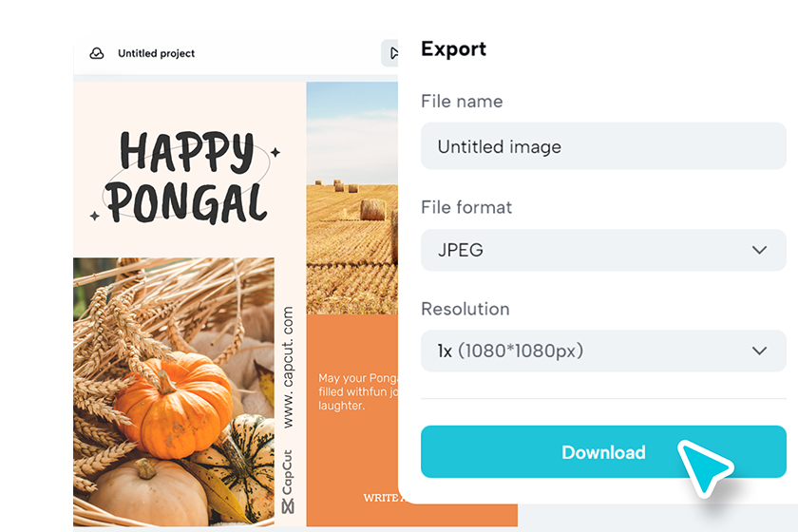Viewport: 798px width, 532px height.
Task: Select the HAPPY PONGAL heading text
Action: coord(186,177)
